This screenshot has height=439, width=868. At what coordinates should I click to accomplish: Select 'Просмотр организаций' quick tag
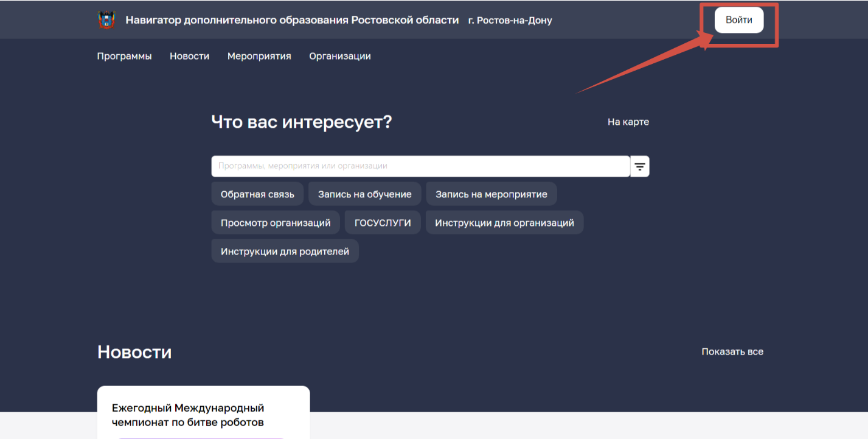pyautogui.click(x=276, y=223)
